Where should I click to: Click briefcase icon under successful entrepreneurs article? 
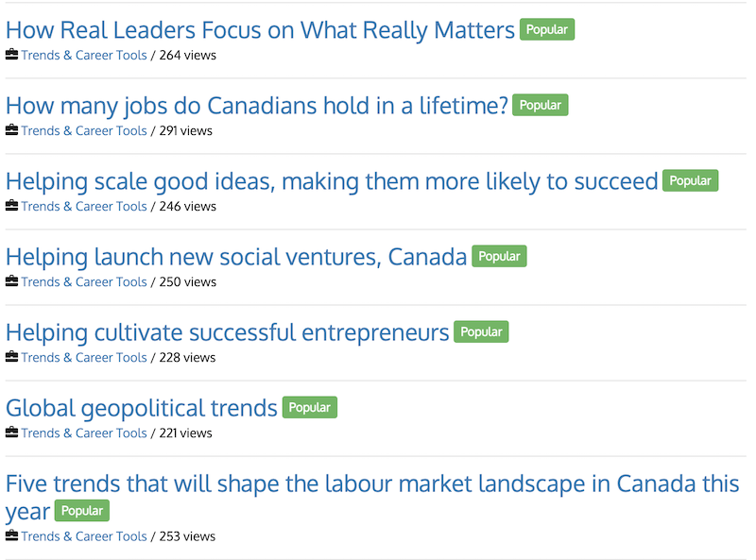point(11,357)
